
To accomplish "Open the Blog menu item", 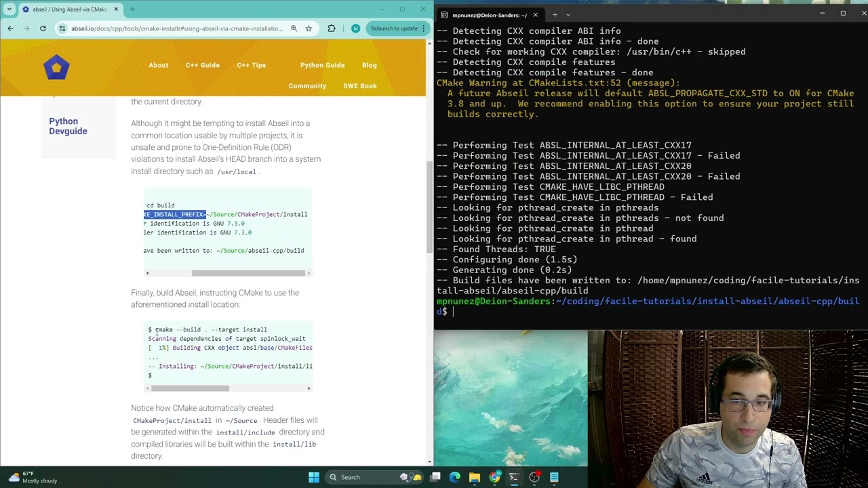I will tap(370, 65).
